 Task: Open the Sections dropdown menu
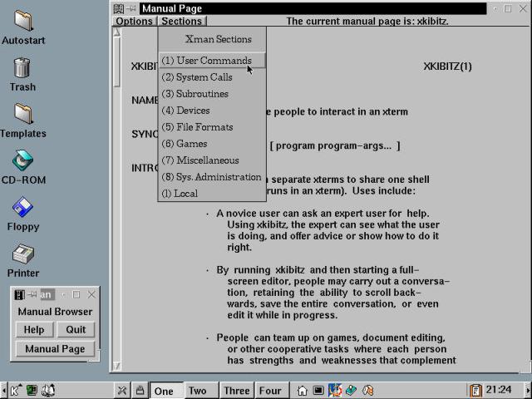pyautogui.click(x=182, y=22)
